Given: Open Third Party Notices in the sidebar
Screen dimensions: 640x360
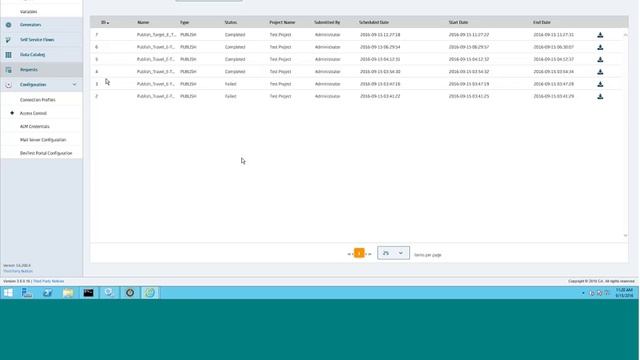Looking at the screenshot, I should (18, 271).
